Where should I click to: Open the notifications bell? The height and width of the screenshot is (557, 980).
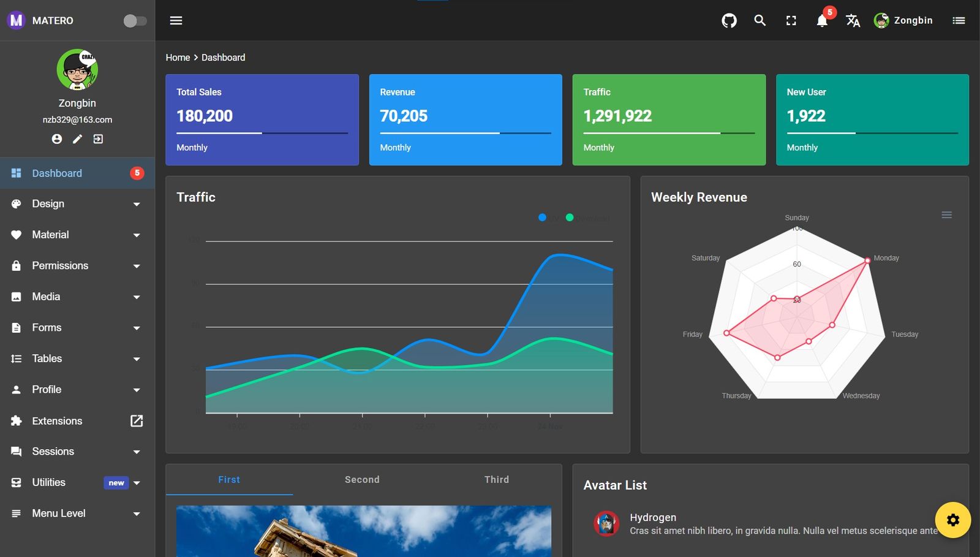[x=822, y=21]
